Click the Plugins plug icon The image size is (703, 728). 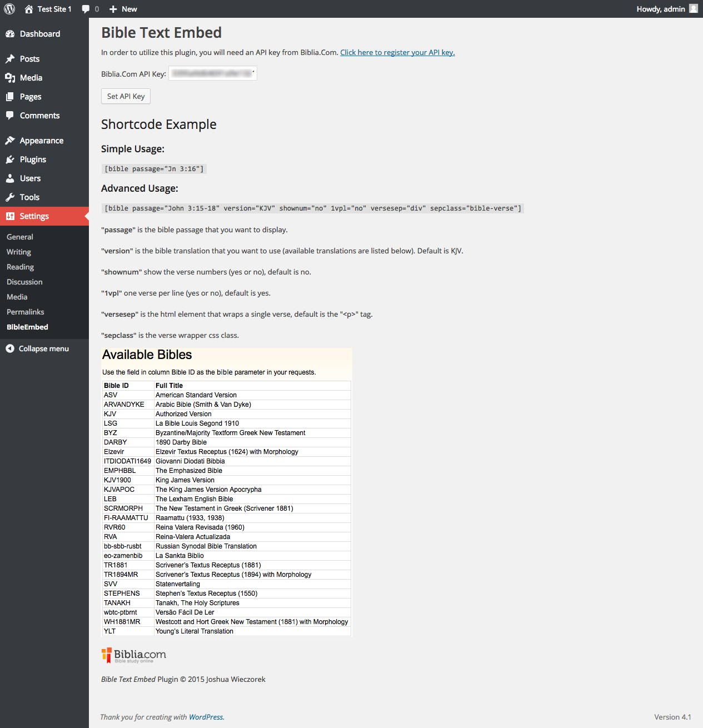pyautogui.click(x=10, y=159)
